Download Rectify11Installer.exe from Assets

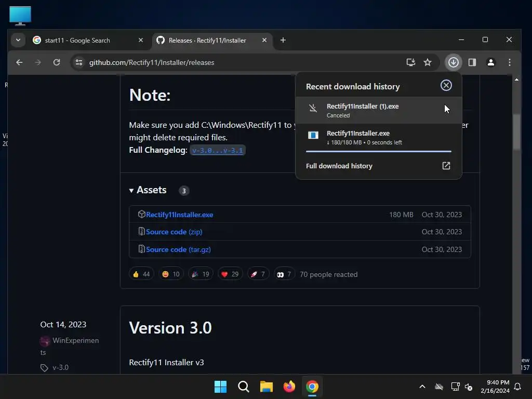click(x=179, y=215)
